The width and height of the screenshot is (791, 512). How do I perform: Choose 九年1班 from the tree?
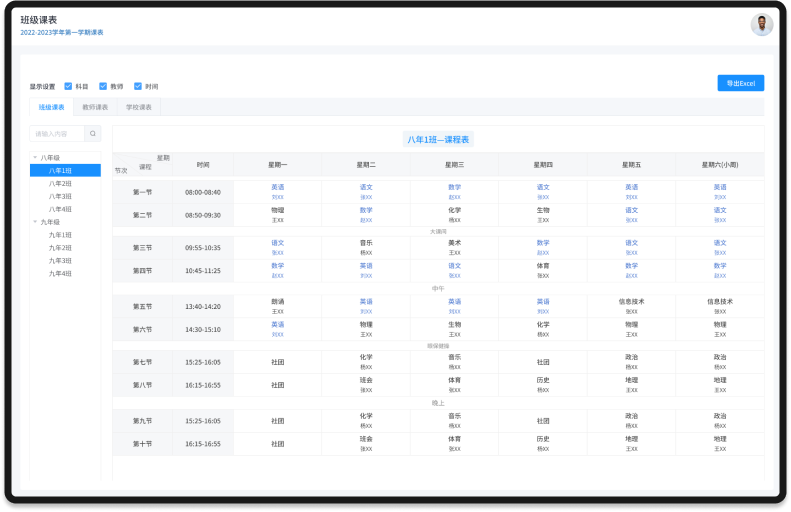point(60,235)
